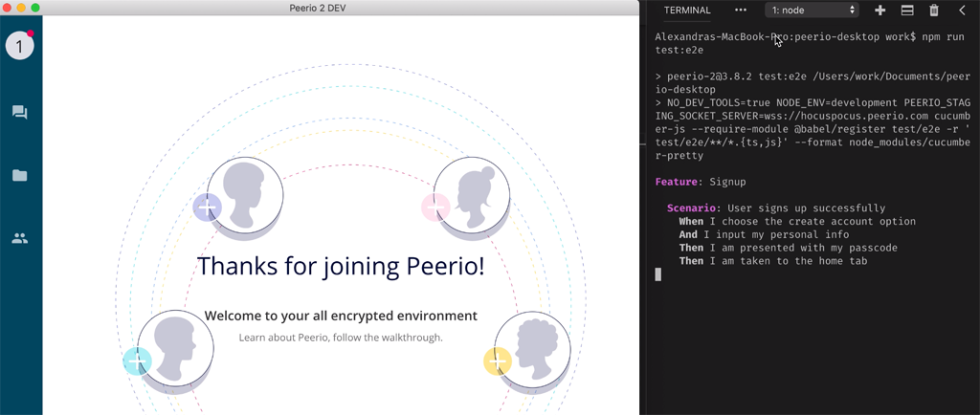This screenshot has width=980, height=415.
Task: Select the hair-bun silhouette avatar
Action: coord(472,195)
